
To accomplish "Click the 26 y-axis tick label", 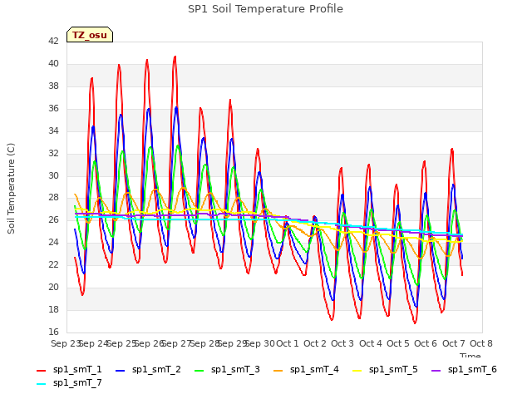I will (53, 219).
